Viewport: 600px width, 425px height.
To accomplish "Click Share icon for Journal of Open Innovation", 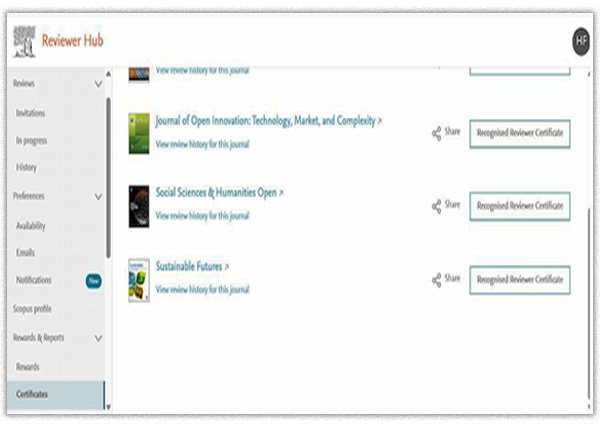I will click(x=437, y=133).
